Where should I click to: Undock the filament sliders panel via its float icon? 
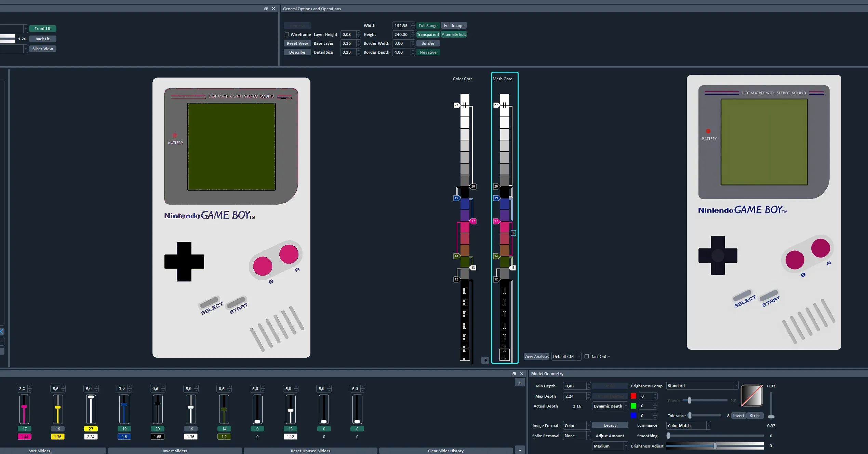514,374
